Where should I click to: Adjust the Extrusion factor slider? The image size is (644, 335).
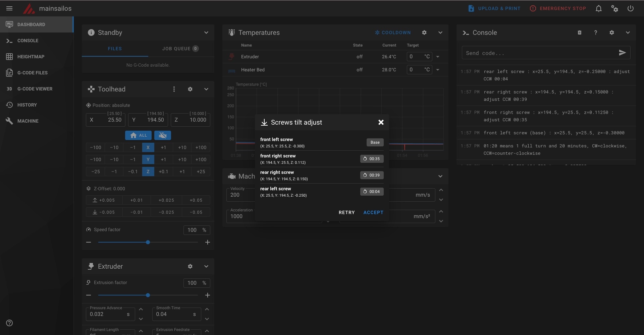[148, 295]
